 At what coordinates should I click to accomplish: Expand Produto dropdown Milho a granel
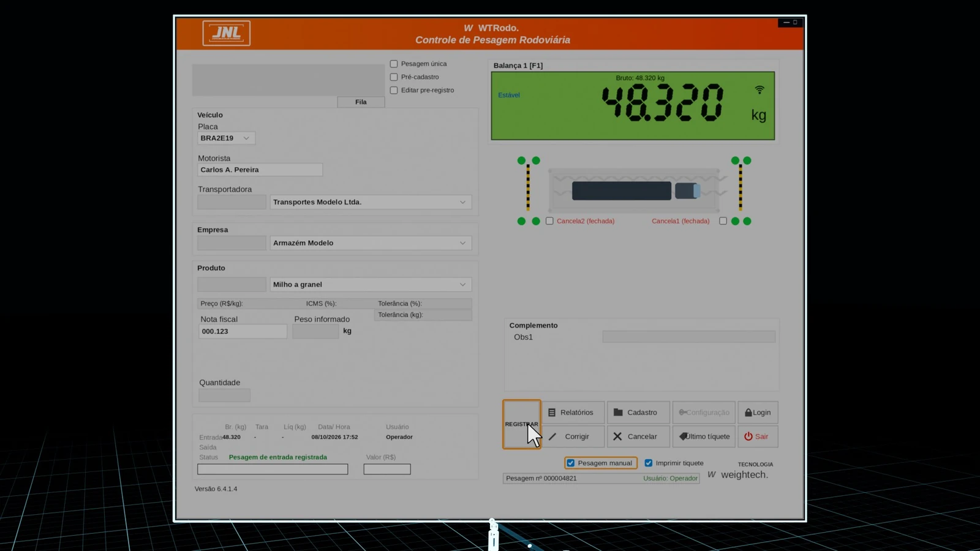[462, 285]
